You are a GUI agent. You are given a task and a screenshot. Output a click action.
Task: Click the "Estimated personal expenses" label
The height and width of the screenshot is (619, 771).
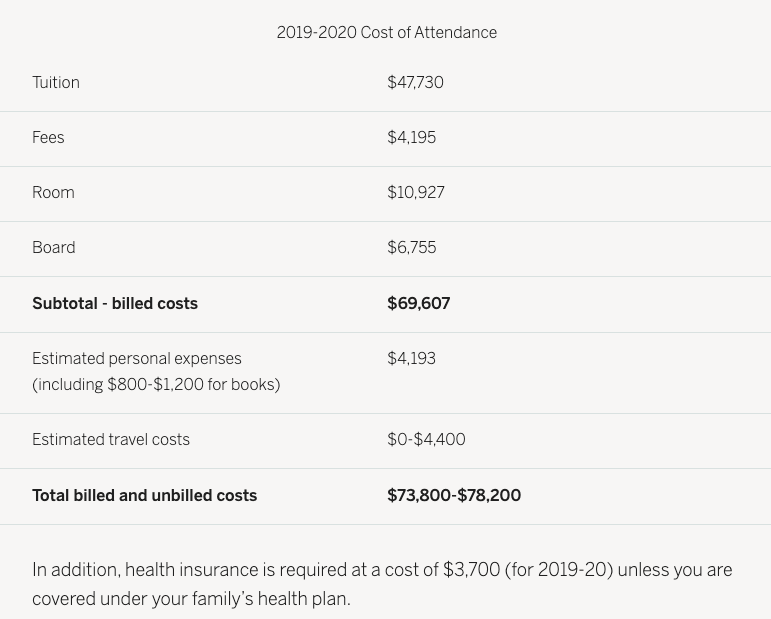point(137,359)
